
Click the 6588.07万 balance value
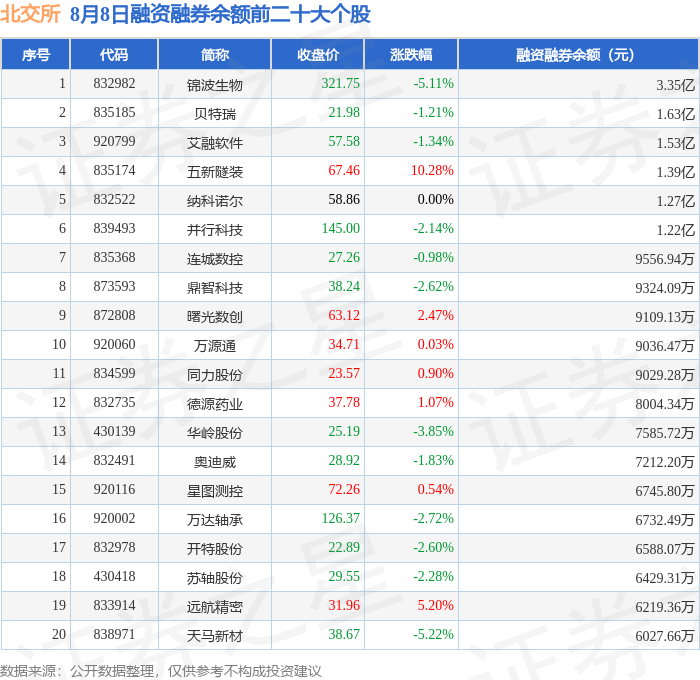(x=665, y=549)
